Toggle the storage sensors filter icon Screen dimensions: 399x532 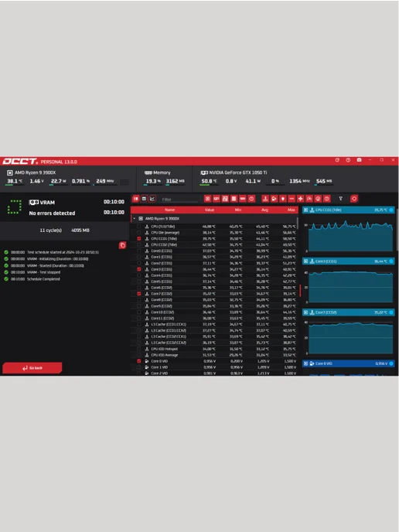point(234,199)
